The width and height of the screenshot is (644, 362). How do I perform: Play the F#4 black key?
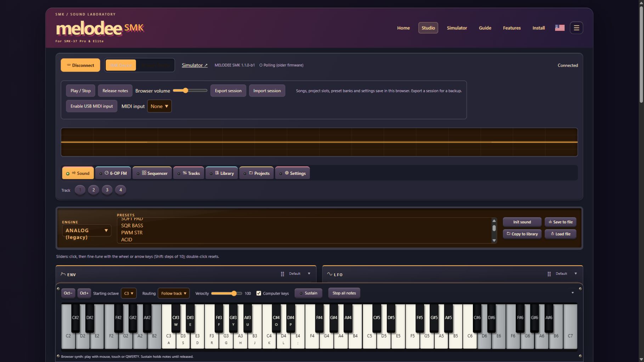coord(319,318)
